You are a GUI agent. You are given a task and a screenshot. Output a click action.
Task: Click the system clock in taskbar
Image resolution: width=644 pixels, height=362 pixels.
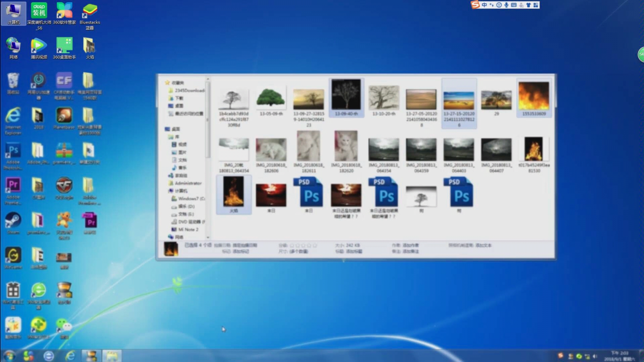coord(620,356)
